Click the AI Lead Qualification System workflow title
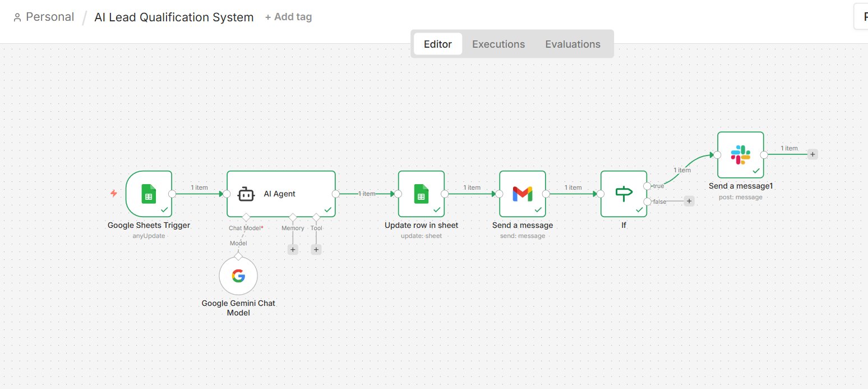Image resolution: width=868 pixels, height=389 pixels. 174,17
